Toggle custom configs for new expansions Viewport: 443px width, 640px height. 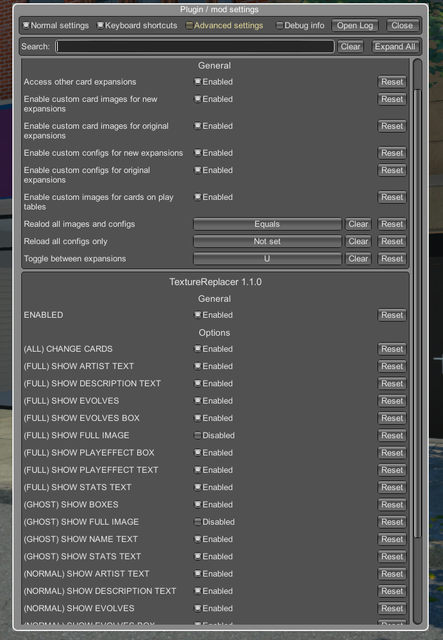click(x=198, y=153)
